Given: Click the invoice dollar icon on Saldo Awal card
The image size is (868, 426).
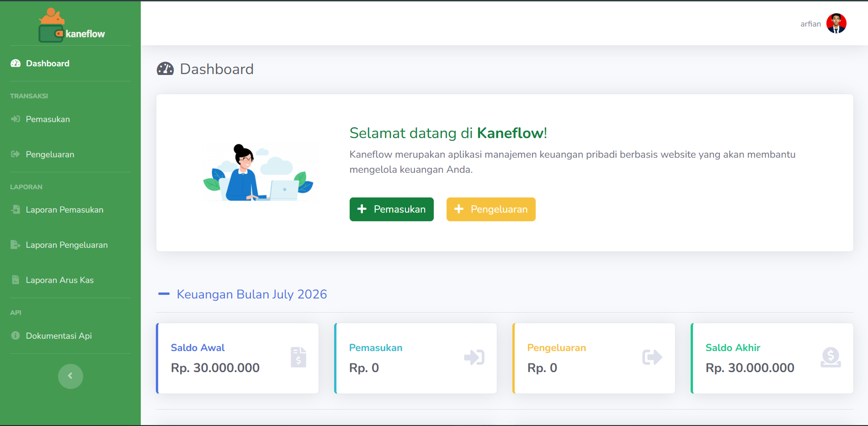Looking at the screenshot, I should point(298,357).
